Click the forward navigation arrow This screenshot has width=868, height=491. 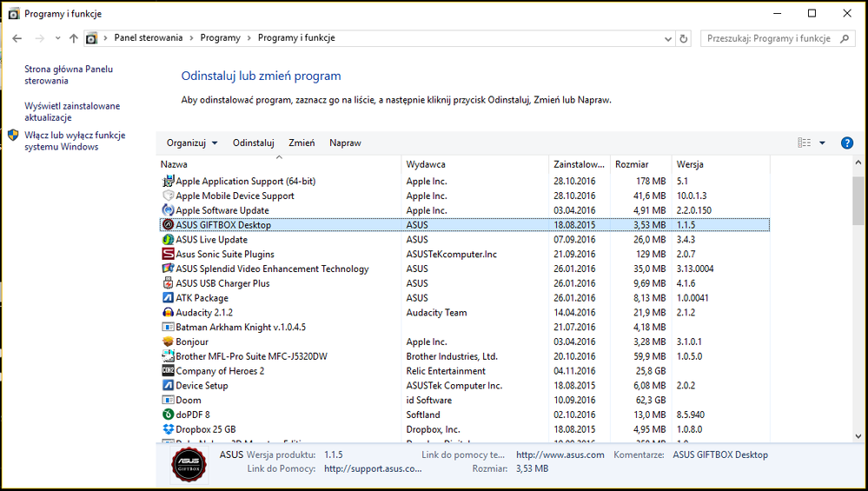[x=39, y=38]
